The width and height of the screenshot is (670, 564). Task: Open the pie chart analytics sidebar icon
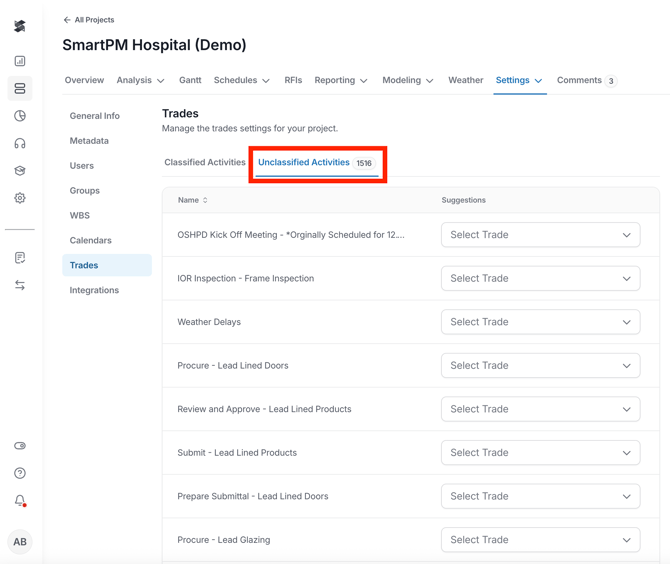point(20,116)
